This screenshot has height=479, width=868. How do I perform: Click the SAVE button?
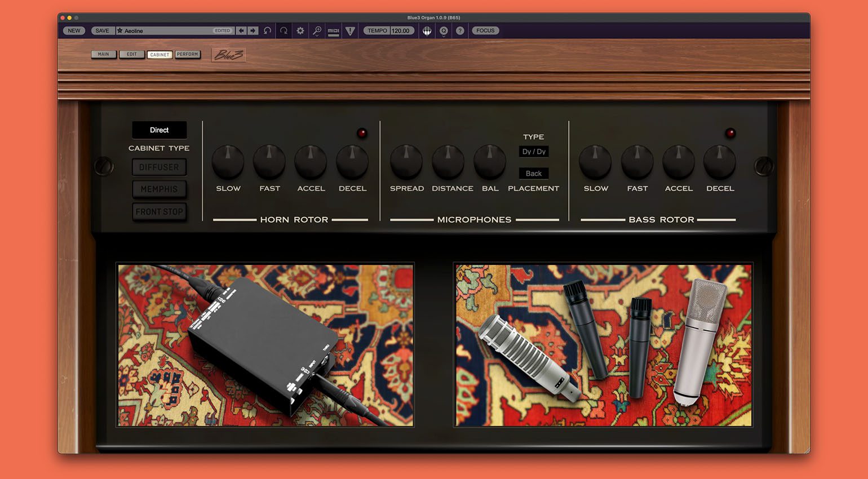(102, 30)
